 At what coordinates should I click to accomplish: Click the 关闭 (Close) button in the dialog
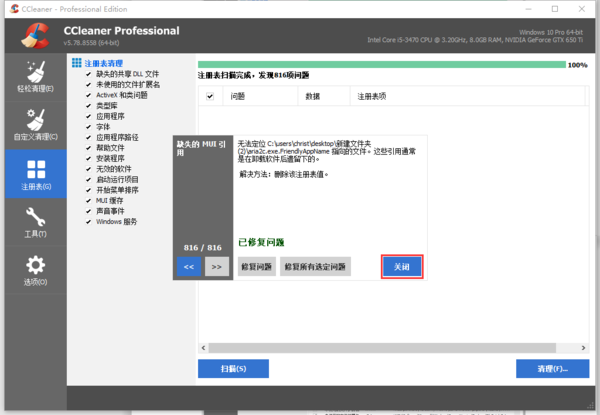click(x=401, y=266)
